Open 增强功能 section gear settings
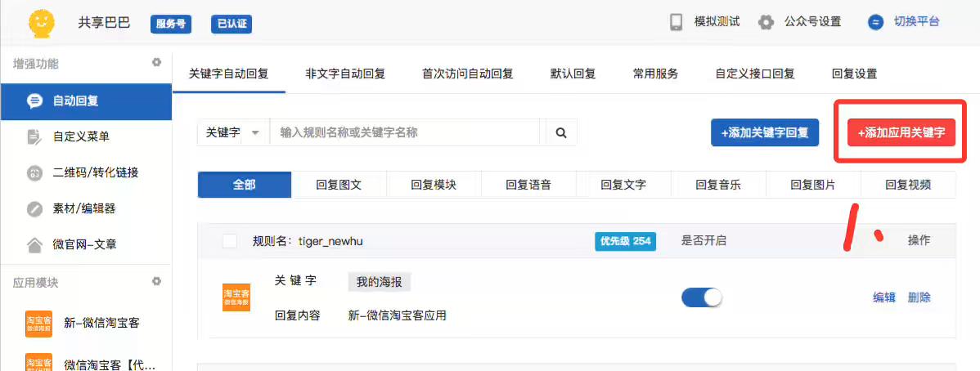Screen dimensions: 980x371 click(156, 63)
